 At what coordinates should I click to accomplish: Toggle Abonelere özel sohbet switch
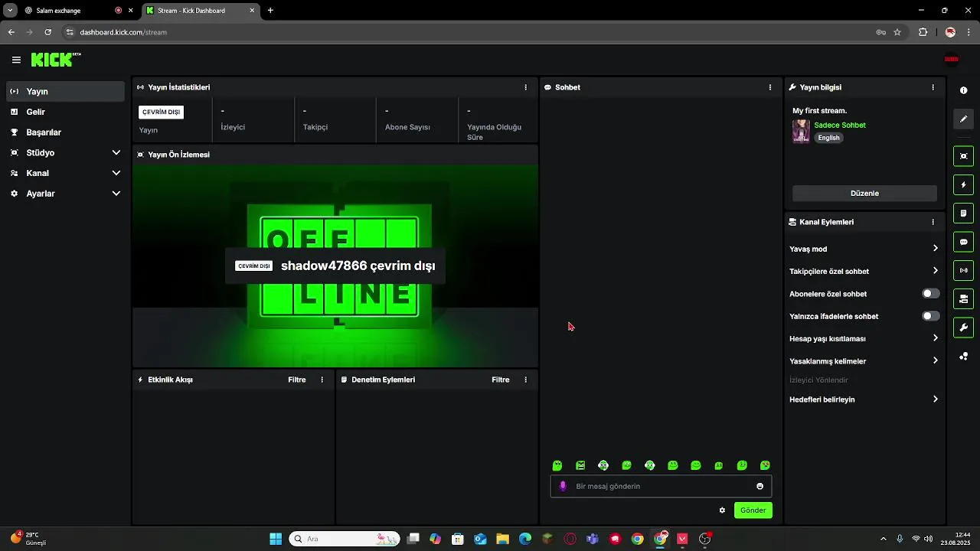click(930, 294)
